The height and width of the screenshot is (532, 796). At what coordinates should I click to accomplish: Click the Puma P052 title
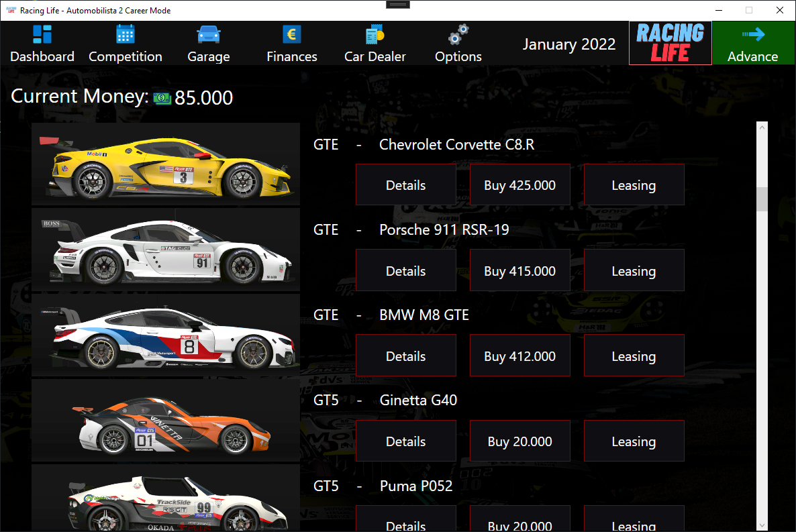(415, 486)
